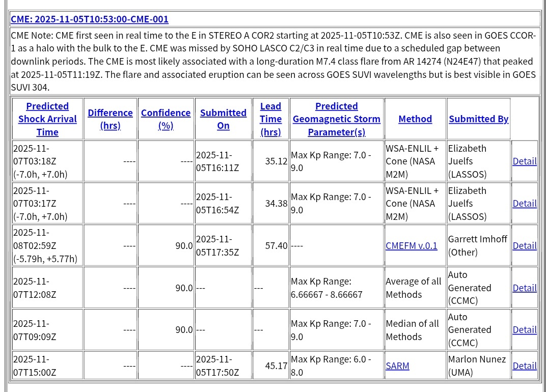The width and height of the screenshot is (547, 392).
Task: Select the Garrett Imhoff (Other) cell
Action: click(479, 245)
